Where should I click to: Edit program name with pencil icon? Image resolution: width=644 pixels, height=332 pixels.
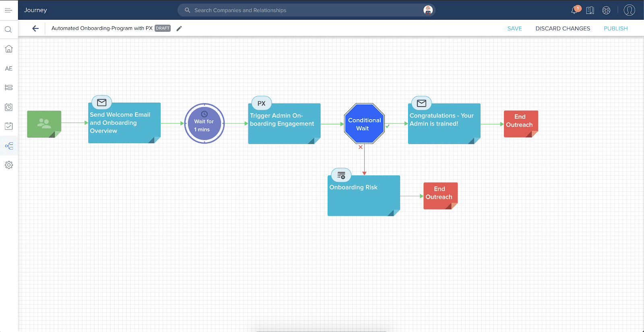(x=179, y=28)
